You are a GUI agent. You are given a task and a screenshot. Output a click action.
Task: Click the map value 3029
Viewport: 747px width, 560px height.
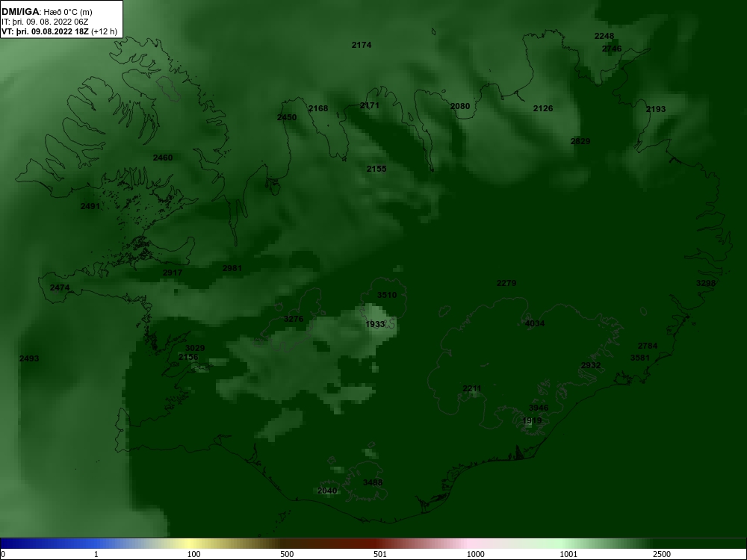click(195, 348)
